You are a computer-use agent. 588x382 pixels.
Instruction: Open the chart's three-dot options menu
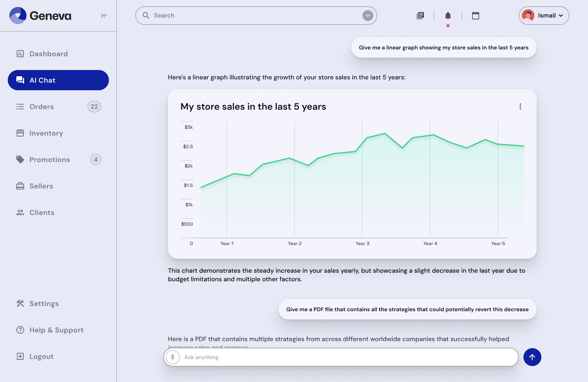point(520,107)
